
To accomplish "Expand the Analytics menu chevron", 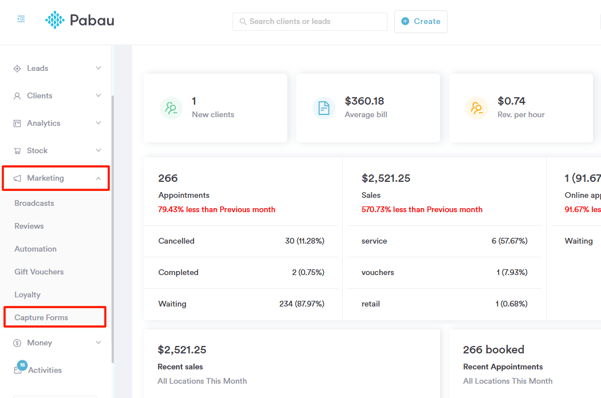I will click(x=99, y=123).
